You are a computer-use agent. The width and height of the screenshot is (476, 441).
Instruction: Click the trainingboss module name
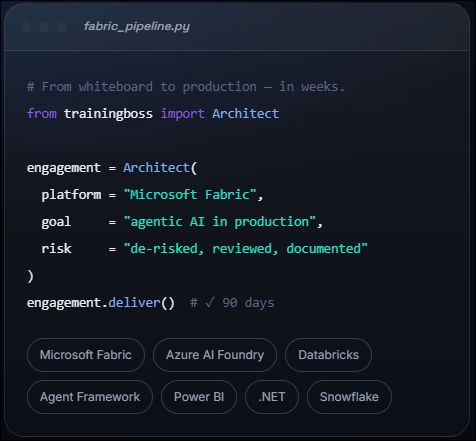108,114
